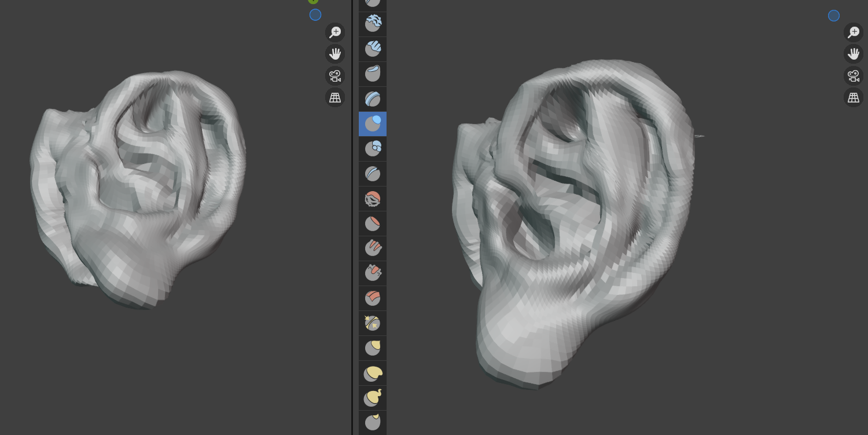Select the Elastic Deform brush

point(373,373)
